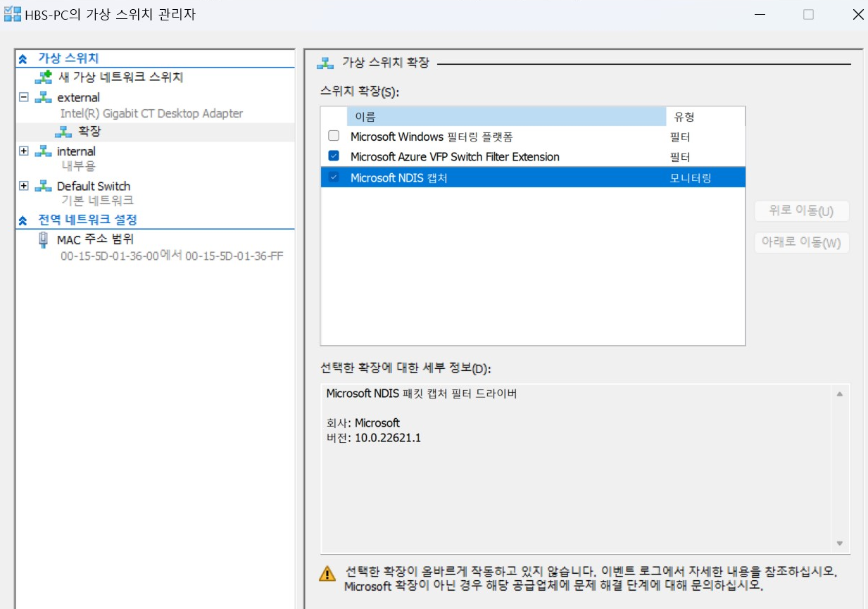868x609 pixels.
Task: Expand the Default Switch tree node
Action: pos(24,186)
